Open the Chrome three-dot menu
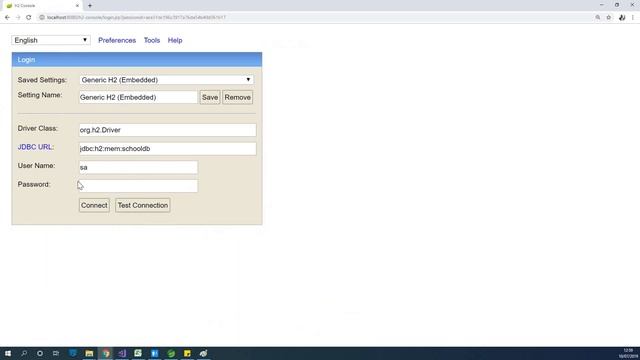This screenshot has width=640, height=360. (x=633, y=18)
